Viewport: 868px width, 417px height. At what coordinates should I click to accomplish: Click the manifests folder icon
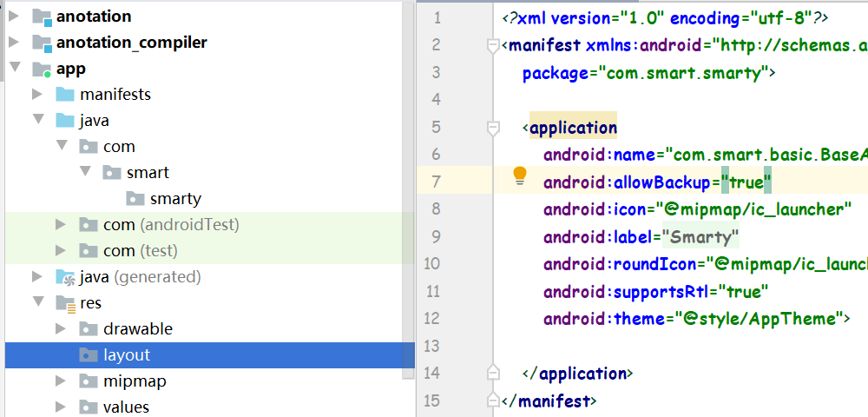(x=65, y=94)
